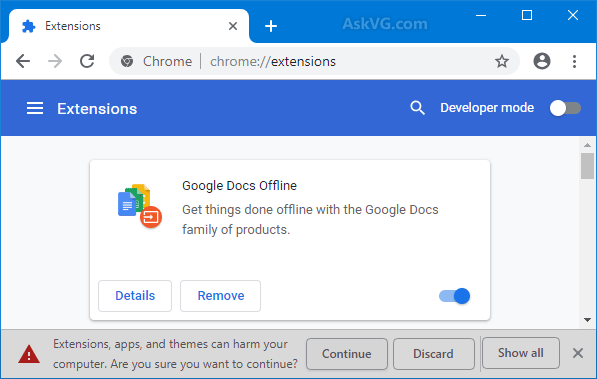This screenshot has height=379, width=597.
Task: Open a new tab with the plus button
Action: (x=271, y=26)
